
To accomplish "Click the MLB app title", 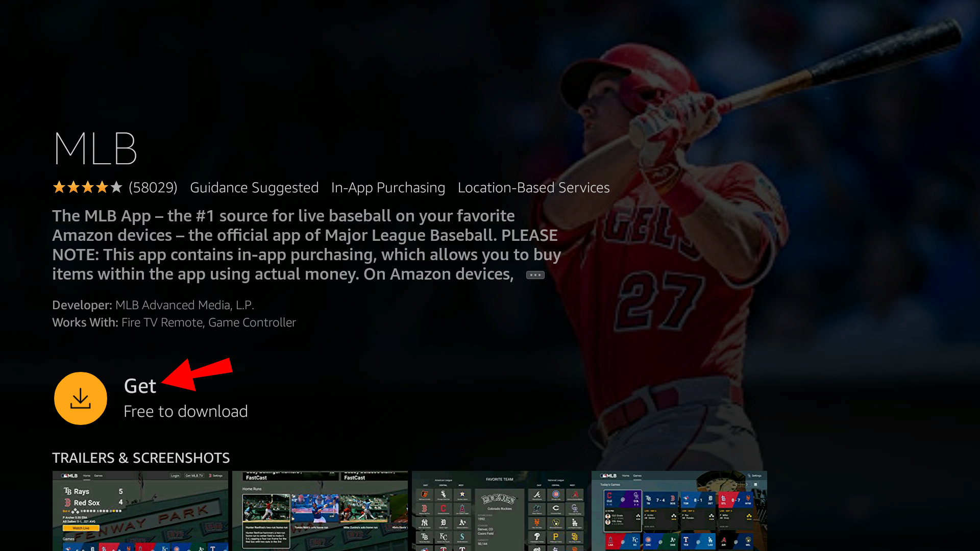I will coord(95,149).
